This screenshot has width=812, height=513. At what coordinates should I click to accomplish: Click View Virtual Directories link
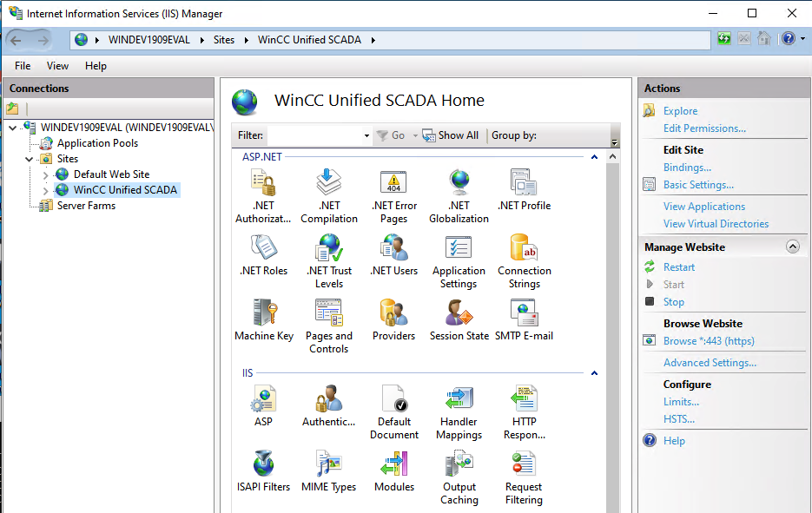[716, 224]
